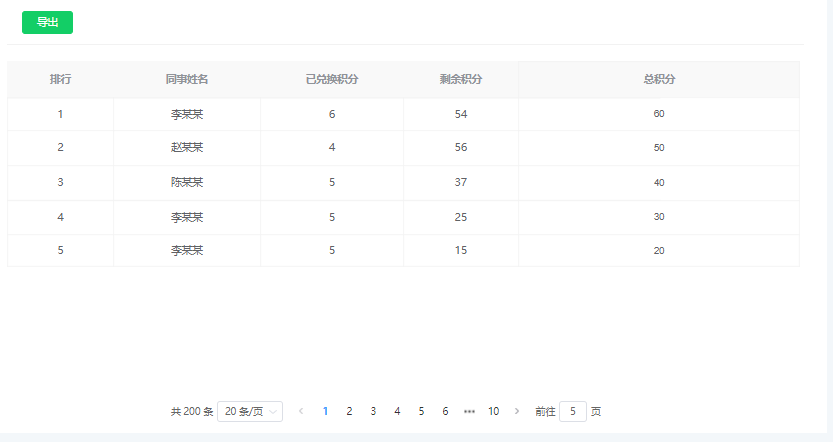Click the page size dropdown chevron
This screenshot has height=442, width=833.
click(273, 412)
